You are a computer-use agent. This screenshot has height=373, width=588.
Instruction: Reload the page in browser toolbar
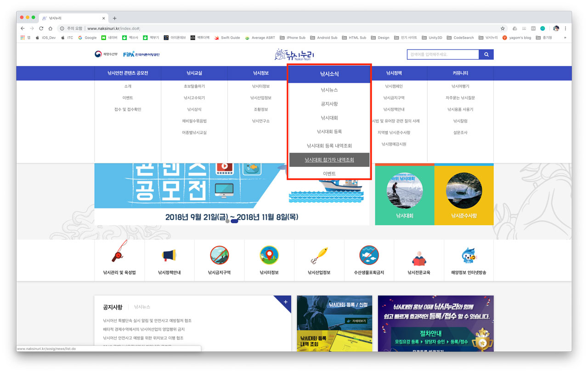[x=41, y=28]
